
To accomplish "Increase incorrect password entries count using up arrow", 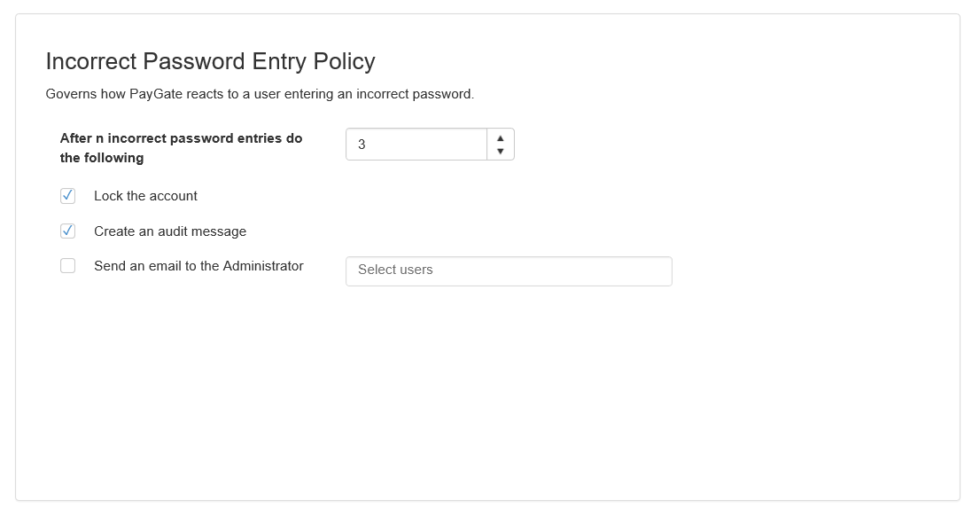I will point(500,138).
